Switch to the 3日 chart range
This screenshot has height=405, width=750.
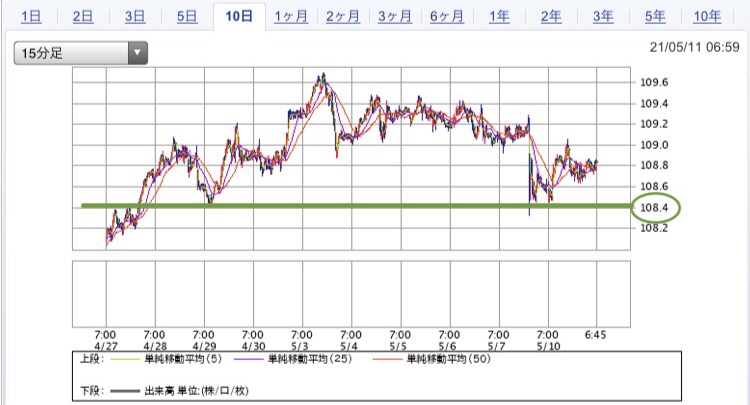click(135, 17)
